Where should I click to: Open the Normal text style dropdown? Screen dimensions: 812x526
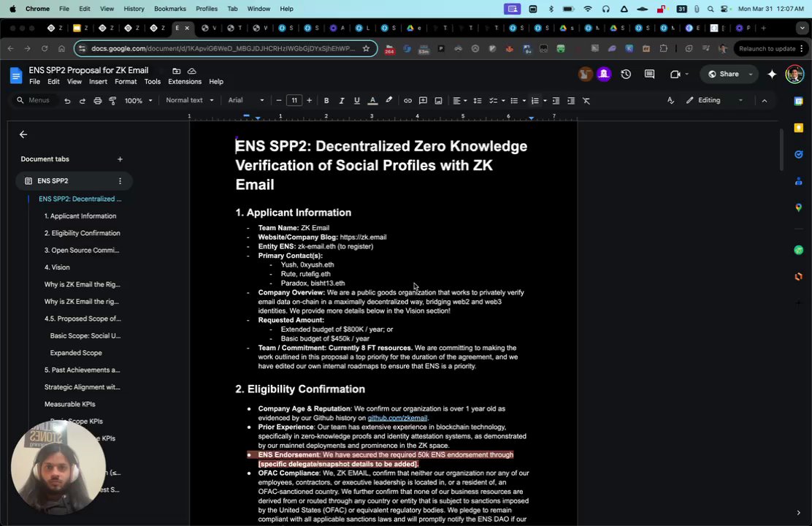click(190, 100)
